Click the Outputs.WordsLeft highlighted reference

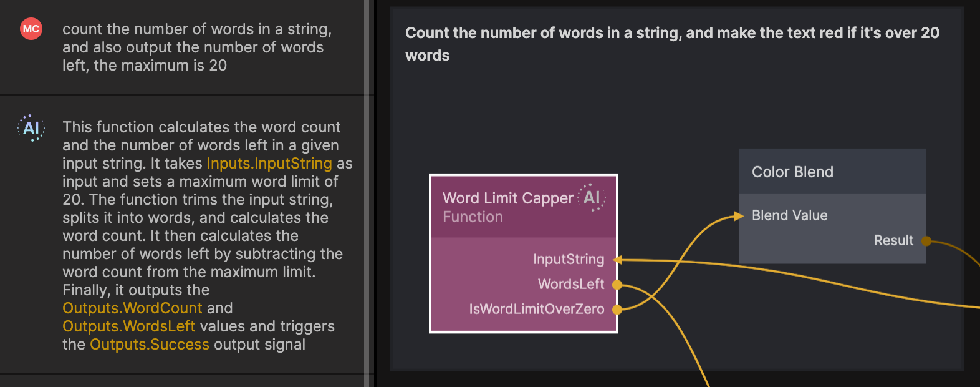tap(128, 326)
